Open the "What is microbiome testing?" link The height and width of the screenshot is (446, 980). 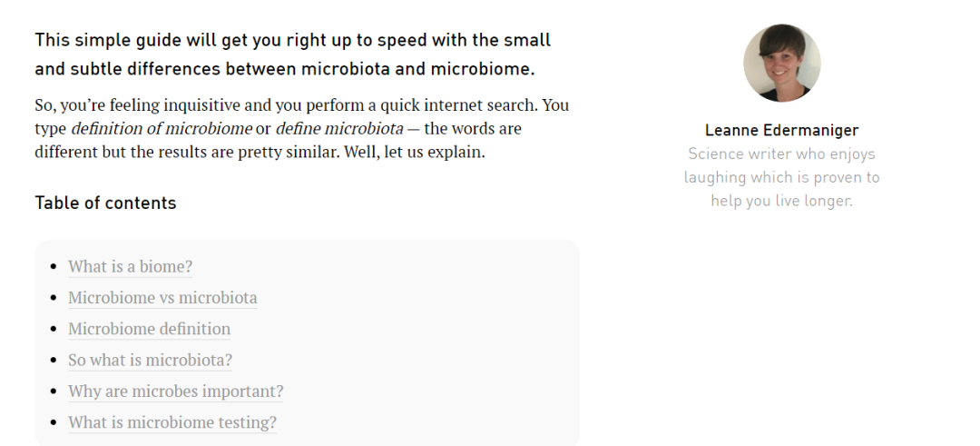pyautogui.click(x=171, y=423)
